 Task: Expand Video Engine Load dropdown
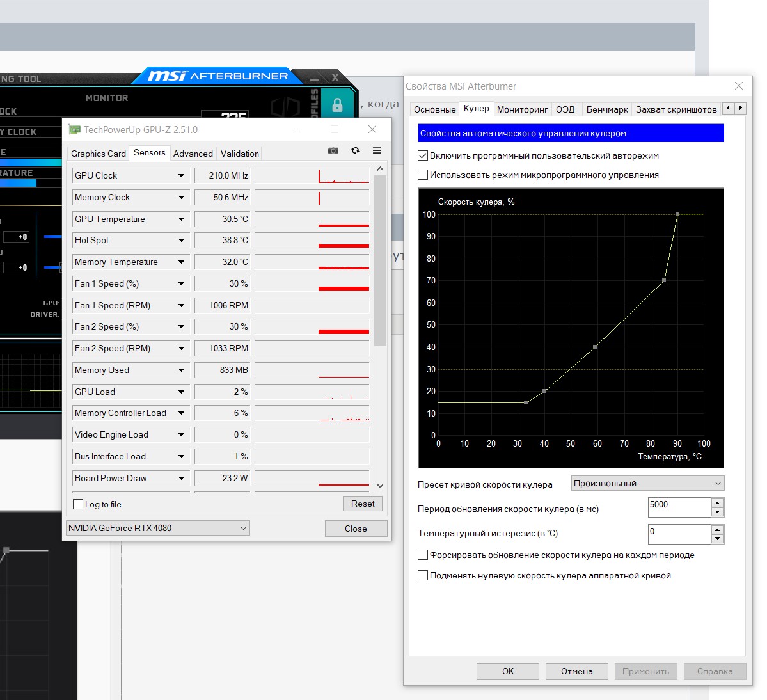pos(182,435)
